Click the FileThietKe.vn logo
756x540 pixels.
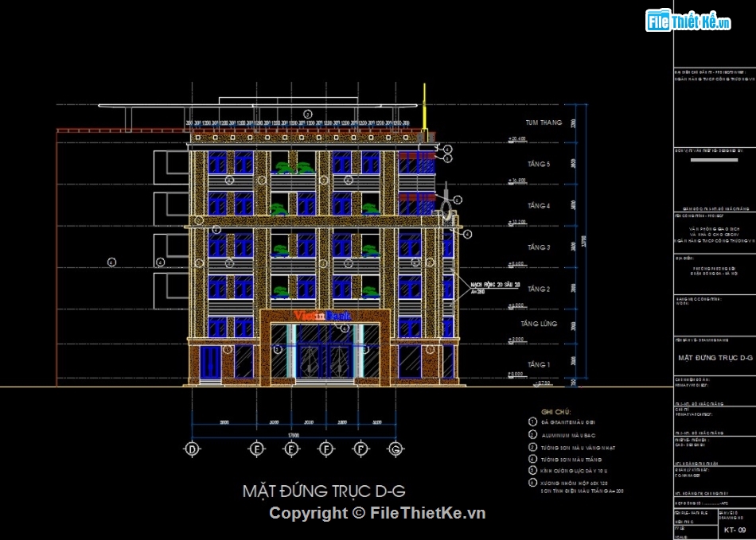(x=688, y=21)
